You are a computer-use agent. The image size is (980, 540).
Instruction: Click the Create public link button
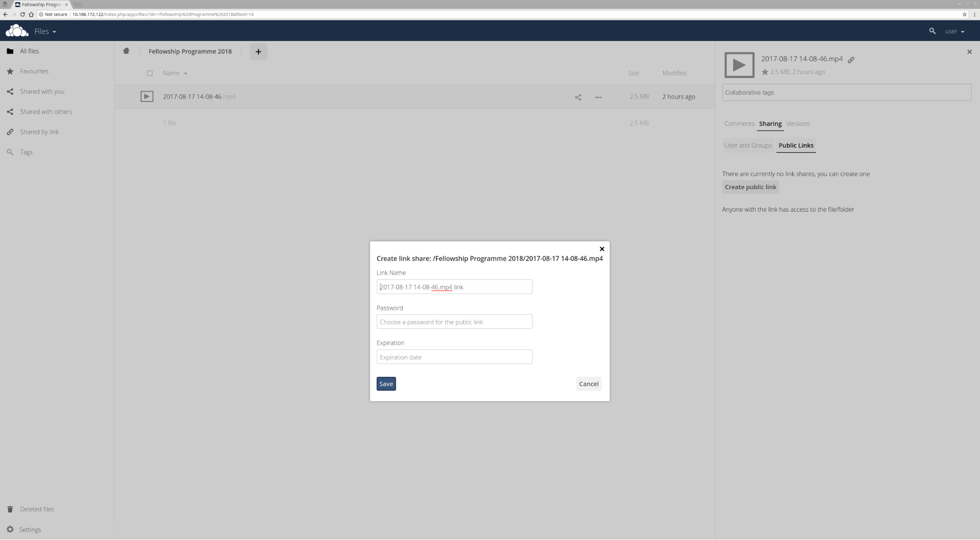click(750, 187)
